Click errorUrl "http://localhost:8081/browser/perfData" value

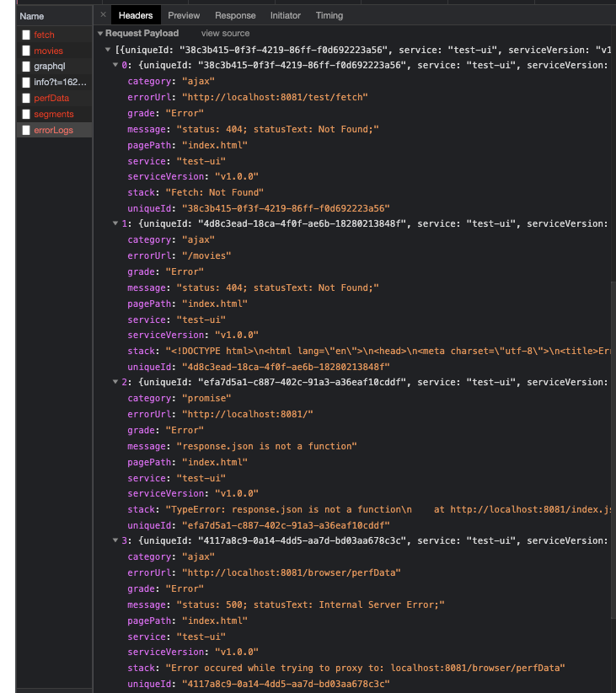(292, 572)
